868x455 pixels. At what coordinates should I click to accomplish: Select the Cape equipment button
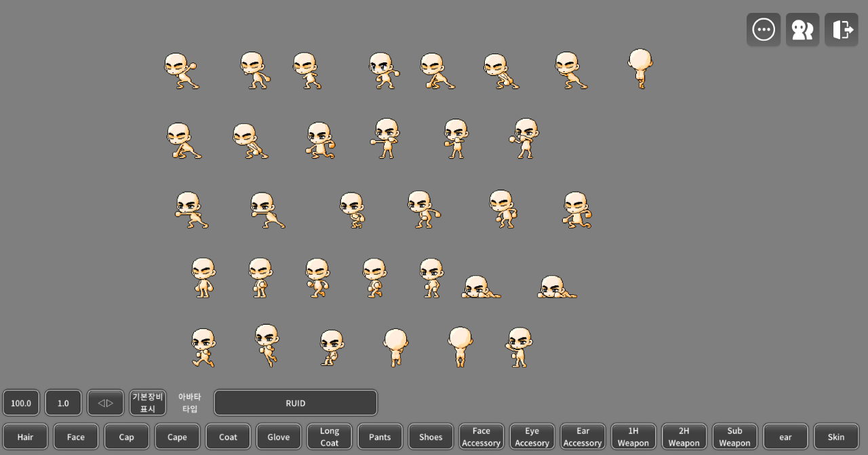[177, 437]
